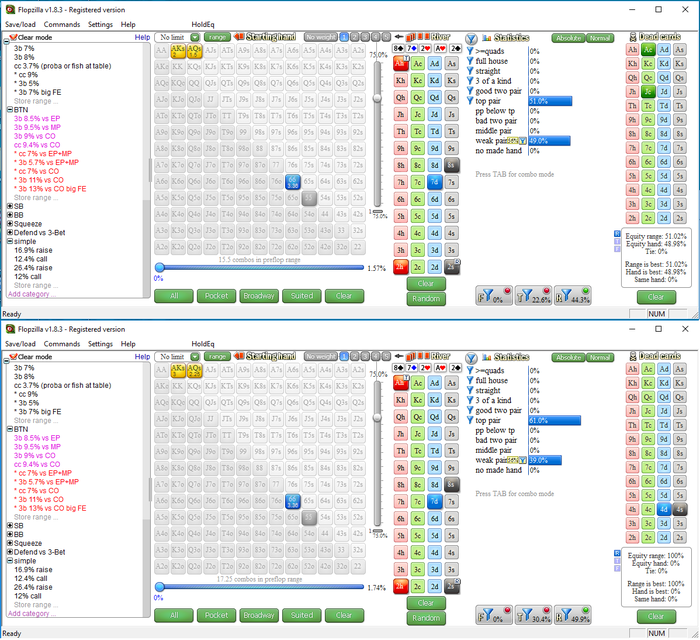Click the back arrow beside River in top window
This screenshot has height=640, width=700.
tap(399, 37)
